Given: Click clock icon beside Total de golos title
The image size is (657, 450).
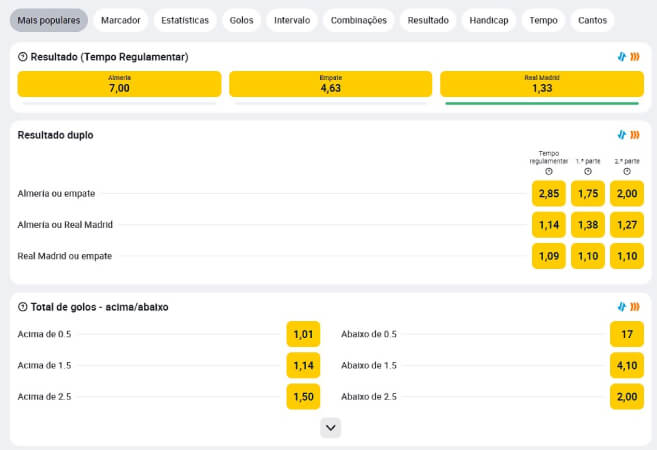Looking at the screenshot, I should [x=23, y=307].
